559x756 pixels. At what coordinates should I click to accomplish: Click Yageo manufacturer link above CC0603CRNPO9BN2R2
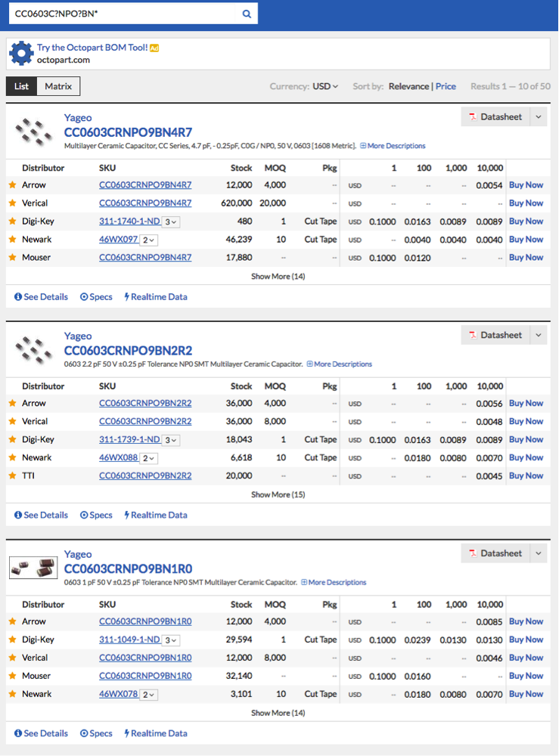(78, 336)
